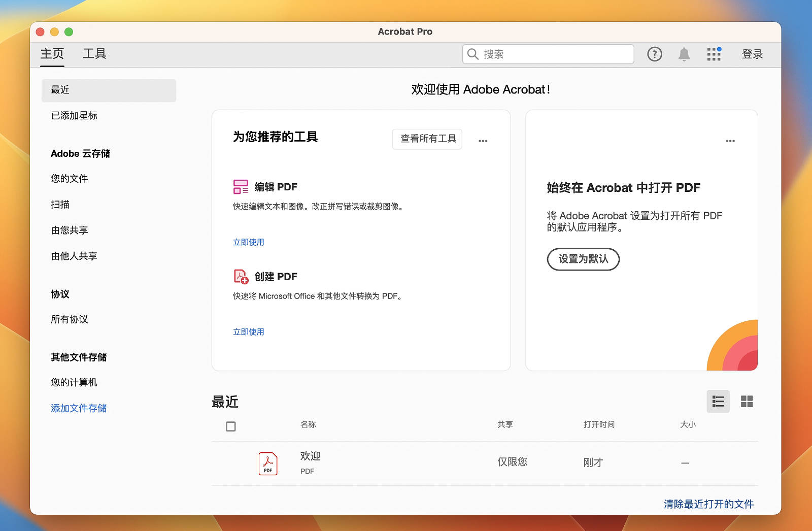Click the green zoom window button
This screenshot has height=531, width=812.
coord(69,32)
